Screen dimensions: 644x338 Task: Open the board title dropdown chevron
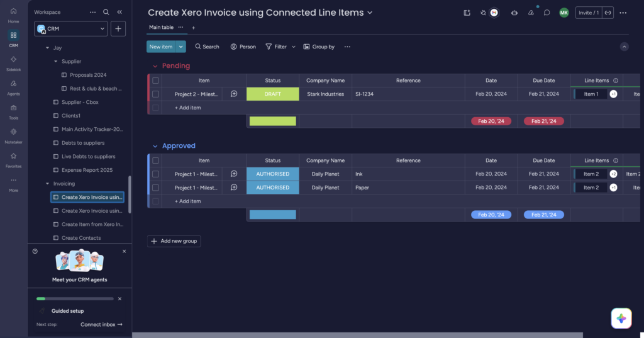[370, 13]
